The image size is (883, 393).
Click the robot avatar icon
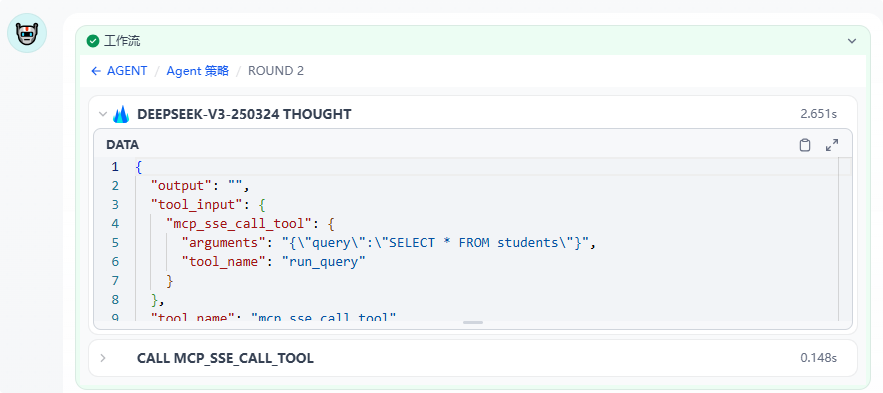26,33
